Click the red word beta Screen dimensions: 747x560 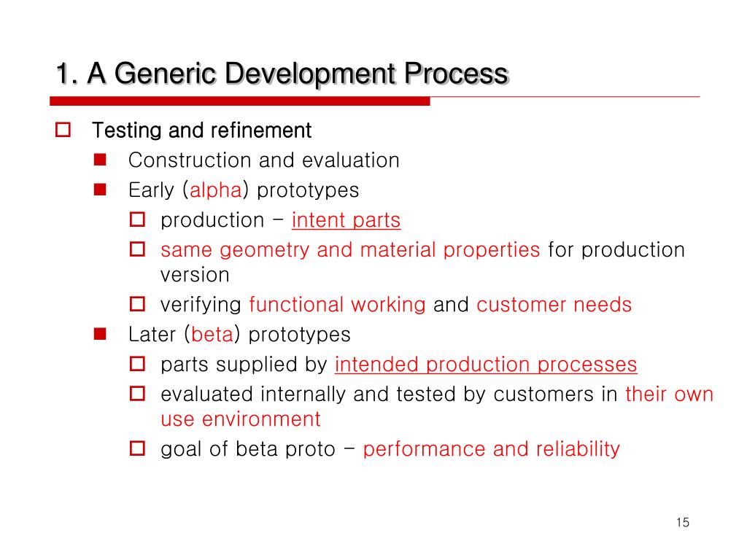[212, 334]
